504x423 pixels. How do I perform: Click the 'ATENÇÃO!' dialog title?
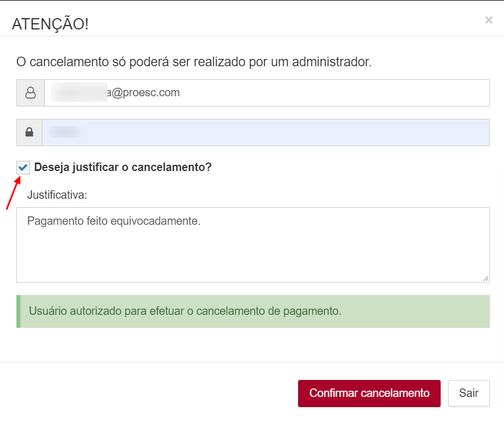click(x=50, y=24)
